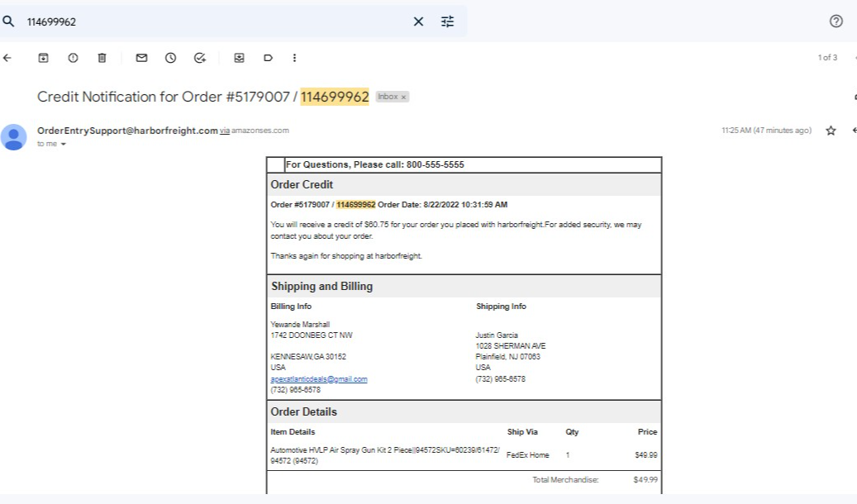Image resolution: width=857 pixels, height=504 pixels.
Task: Click shipping name 'Justin Garcia'
Action: pyautogui.click(x=497, y=335)
